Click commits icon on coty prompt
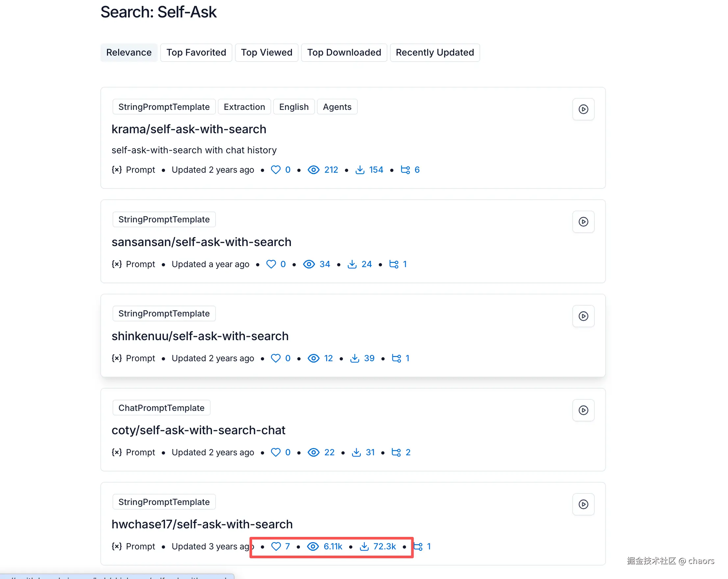Viewport: 728px width, 579px height. point(396,452)
